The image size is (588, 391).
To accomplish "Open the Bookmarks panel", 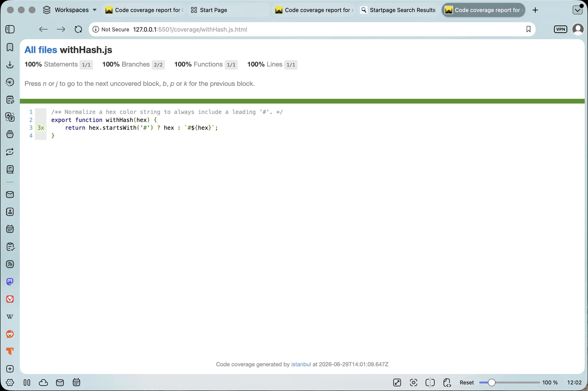I will click(x=10, y=47).
